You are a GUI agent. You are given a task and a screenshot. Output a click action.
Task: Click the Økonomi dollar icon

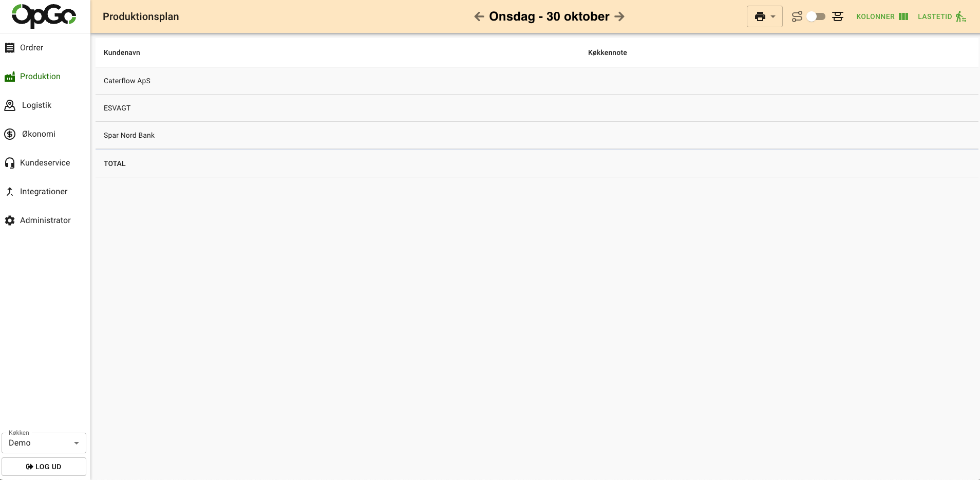10,134
